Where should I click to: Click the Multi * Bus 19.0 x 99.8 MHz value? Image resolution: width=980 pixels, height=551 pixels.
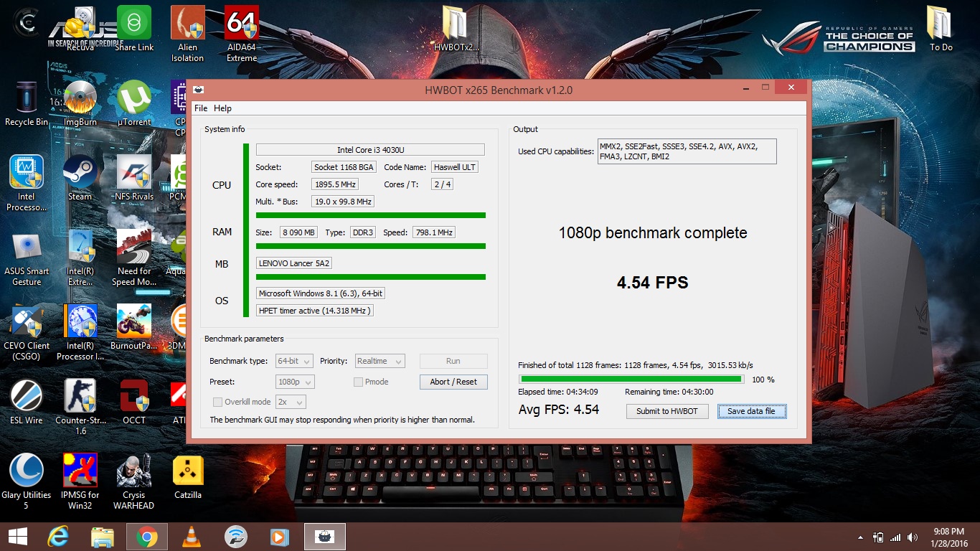click(x=343, y=202)
